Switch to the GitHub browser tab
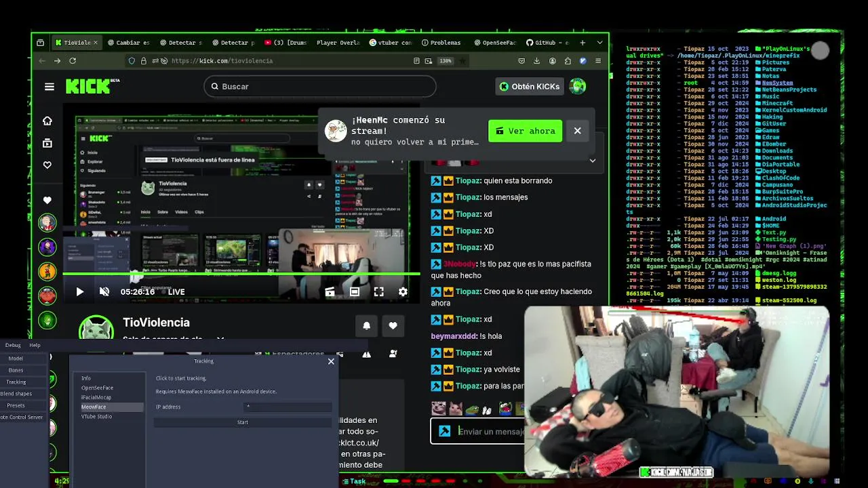This screenshot has height=488, width=868. tap(547, 43)
